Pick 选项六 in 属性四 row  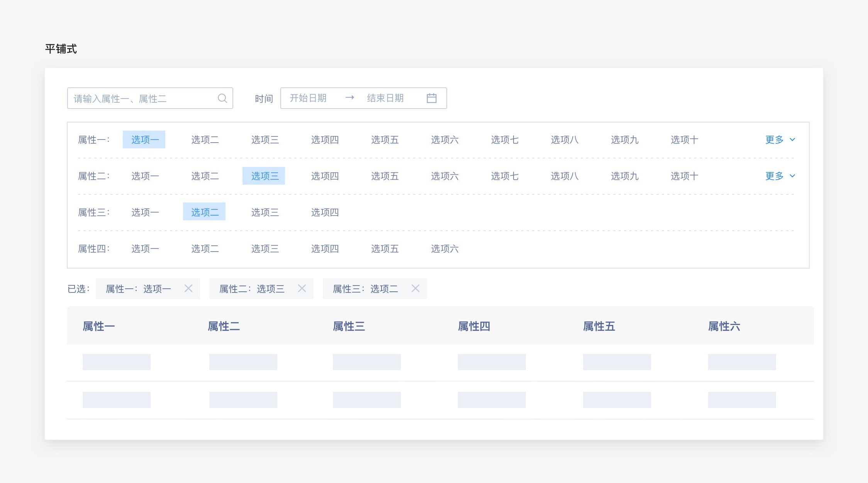click(445, 248)
